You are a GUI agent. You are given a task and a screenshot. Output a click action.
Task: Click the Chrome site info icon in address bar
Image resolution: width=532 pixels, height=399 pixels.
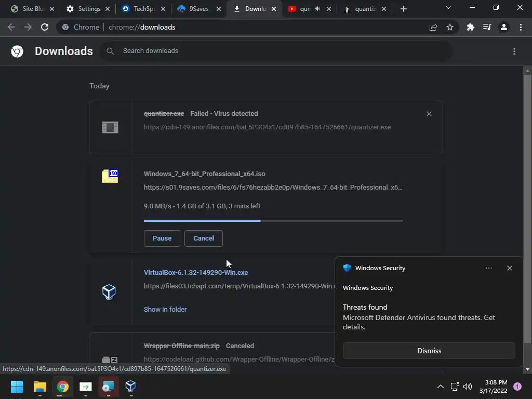coord(65,27)
